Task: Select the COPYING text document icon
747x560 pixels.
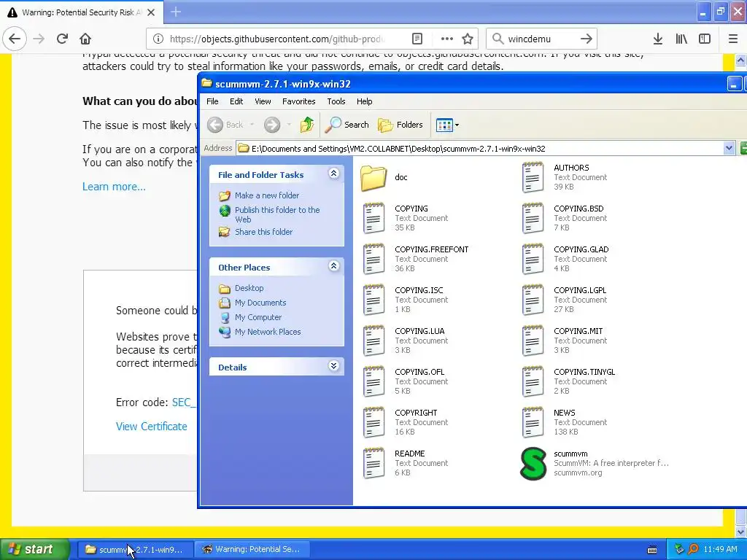Action: (373, 218)
